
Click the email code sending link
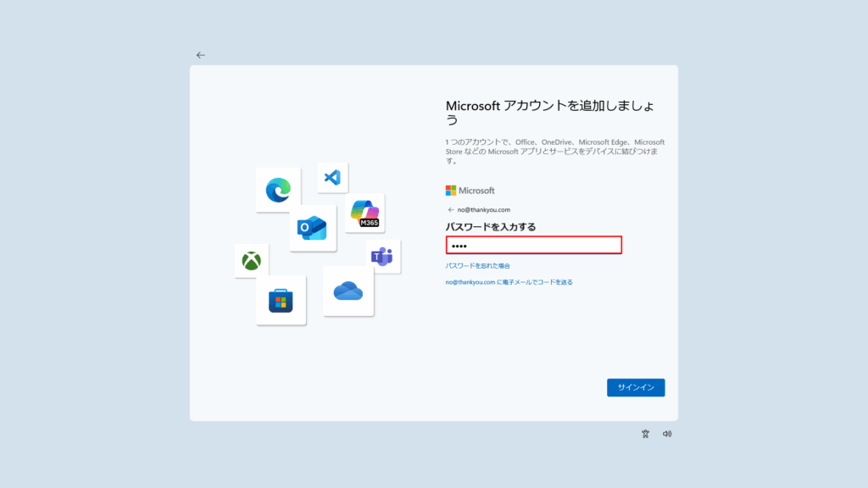pos(509,282)
